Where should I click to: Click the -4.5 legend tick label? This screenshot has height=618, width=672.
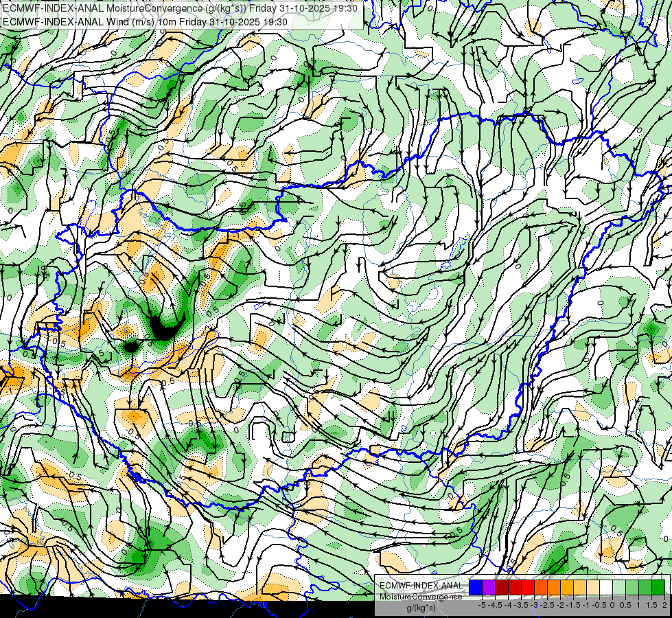495,605
